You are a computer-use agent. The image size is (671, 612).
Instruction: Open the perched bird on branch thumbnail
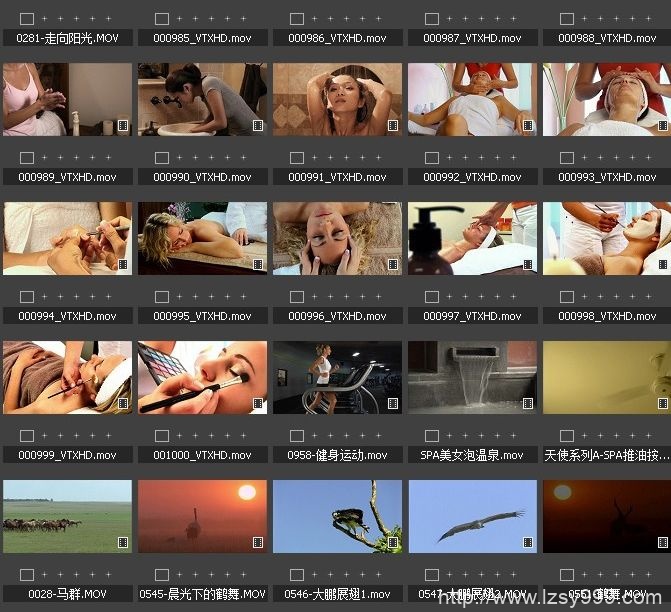click(337, 516)
